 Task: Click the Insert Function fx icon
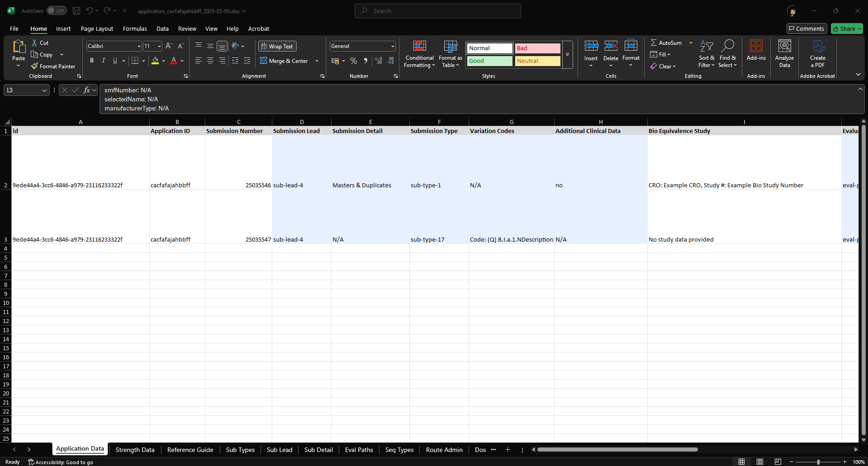[86, 90]
